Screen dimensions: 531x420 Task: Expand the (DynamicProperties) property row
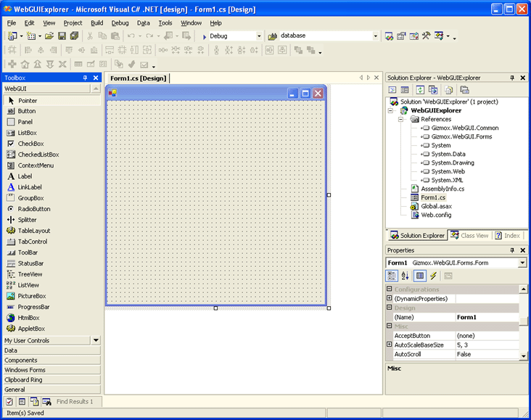pyautogui.click(x=389, y=298)
